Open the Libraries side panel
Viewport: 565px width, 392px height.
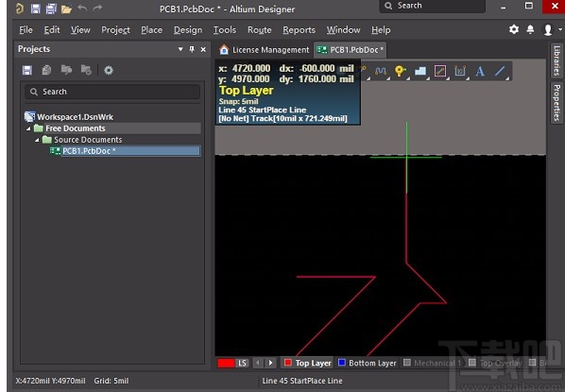556,60
